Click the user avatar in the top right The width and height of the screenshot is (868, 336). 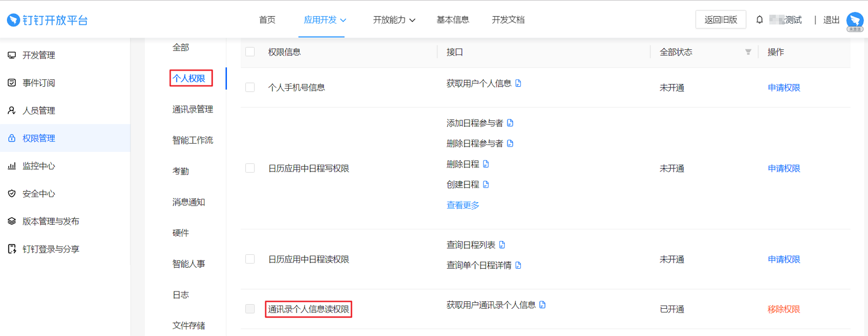point(855,21)
